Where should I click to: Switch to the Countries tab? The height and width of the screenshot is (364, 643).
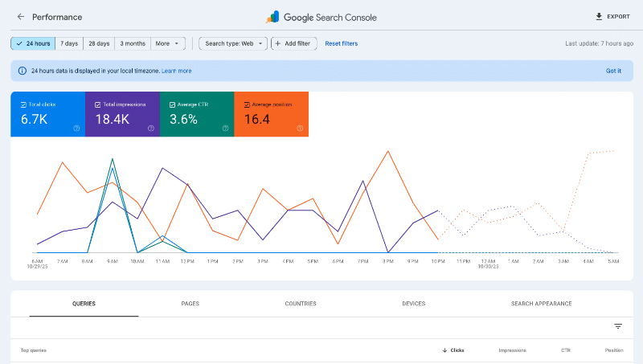301,304
